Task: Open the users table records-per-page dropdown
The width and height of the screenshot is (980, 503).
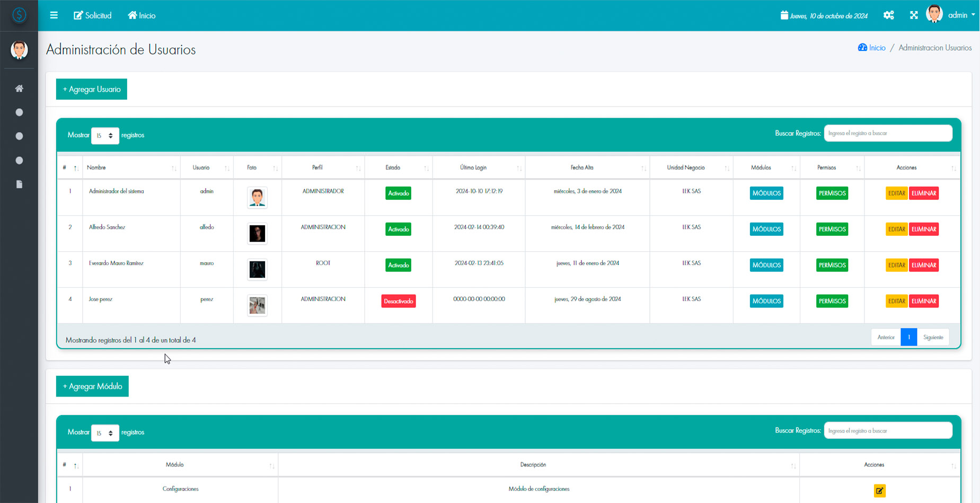Action: pyautogui.click(x=105, y=136)
